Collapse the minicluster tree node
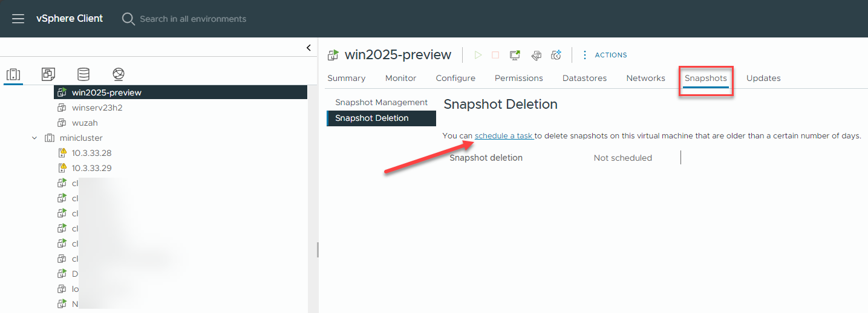Image resolution: width=868 pixels, height=313 pixels. [x=34, y=138]
